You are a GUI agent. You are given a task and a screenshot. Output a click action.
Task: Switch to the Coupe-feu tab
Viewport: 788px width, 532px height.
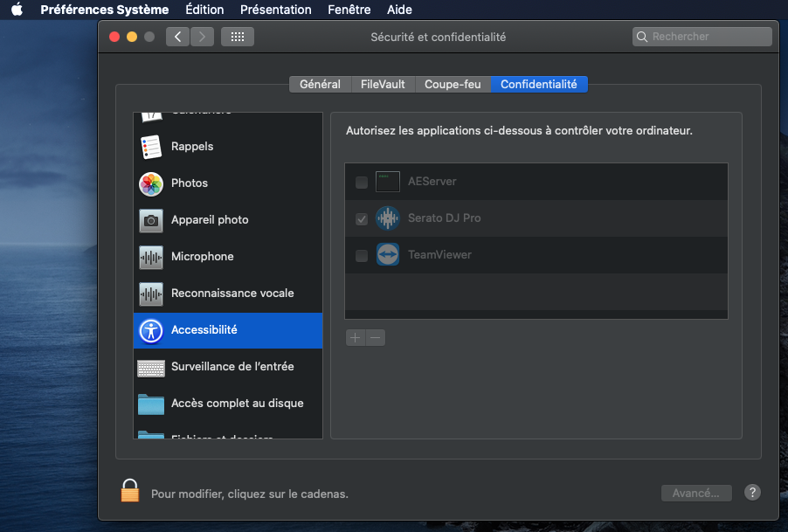pyautogui.click(x=453, y=85)
